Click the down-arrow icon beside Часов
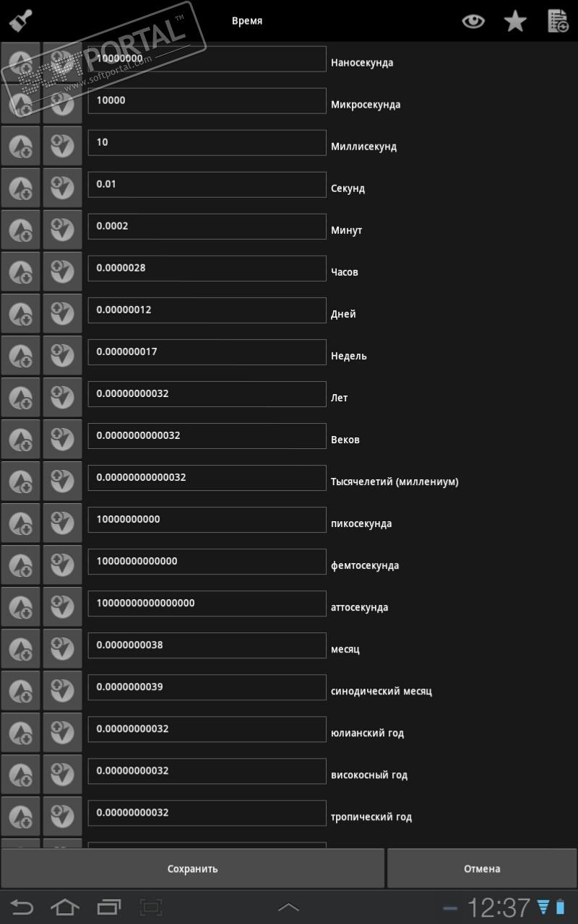The height and width of the screenshot is (924, 578). [62, 272]
